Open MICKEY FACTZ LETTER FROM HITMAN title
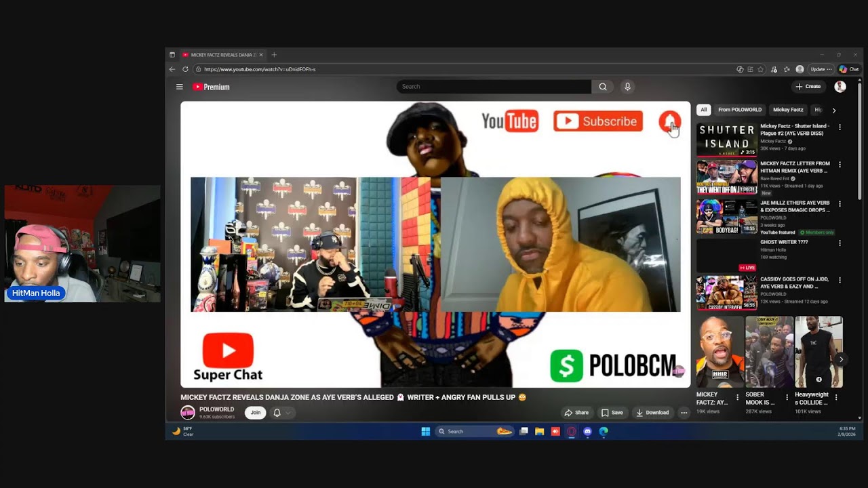This screenshot has height=488, width=868. 795,167
